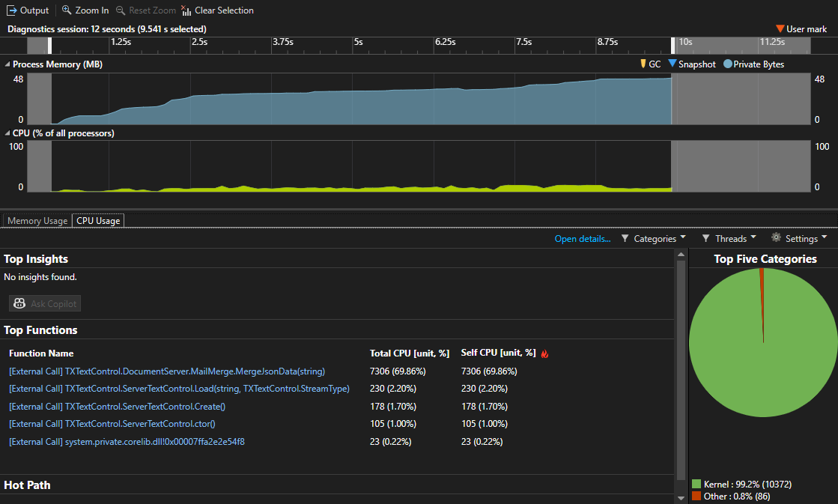
Task: Click the Categories filter funnel icon
Action: (625, 239)
